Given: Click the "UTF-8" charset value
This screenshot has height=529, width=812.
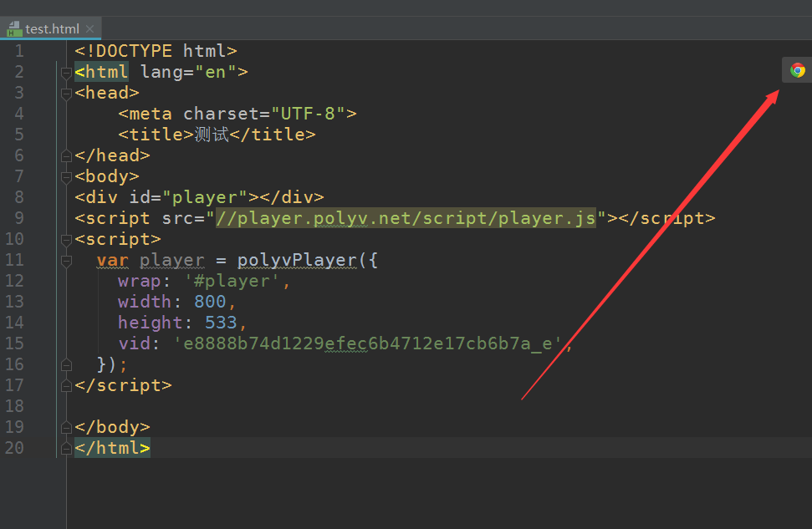Looking at the screenshot, I should (309, 114).
